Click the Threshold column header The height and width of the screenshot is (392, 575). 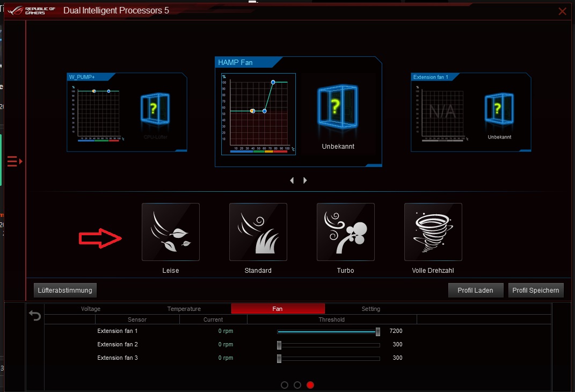pyautogui.click(x=331, y=320)
